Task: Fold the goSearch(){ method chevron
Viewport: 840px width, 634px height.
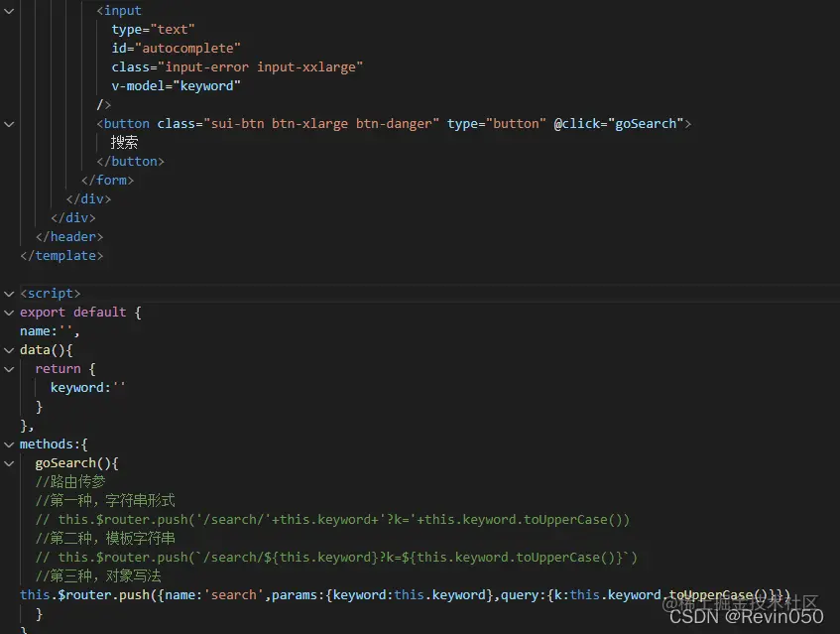Action: (9, 463)
